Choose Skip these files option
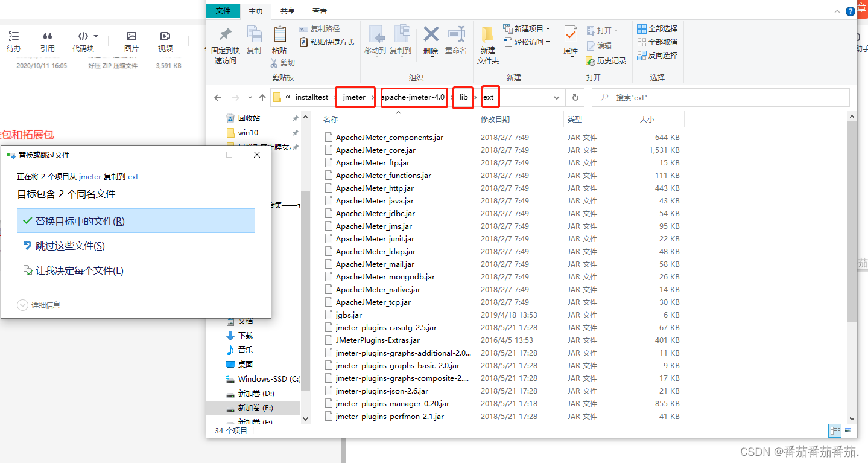868x463 pixels. [136, 246]
